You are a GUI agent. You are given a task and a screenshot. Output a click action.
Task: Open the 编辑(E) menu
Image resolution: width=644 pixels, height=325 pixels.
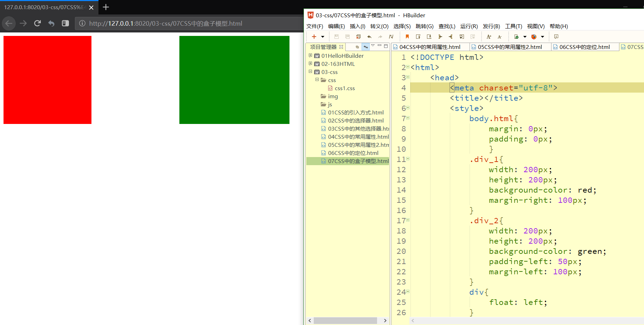pos(337,26)
